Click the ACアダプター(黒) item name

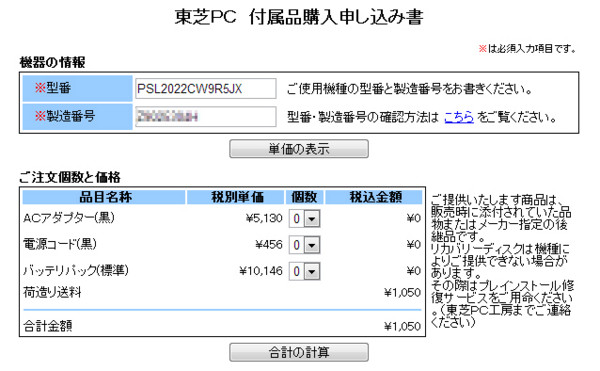pyautogui.click(x=69, y=218)
